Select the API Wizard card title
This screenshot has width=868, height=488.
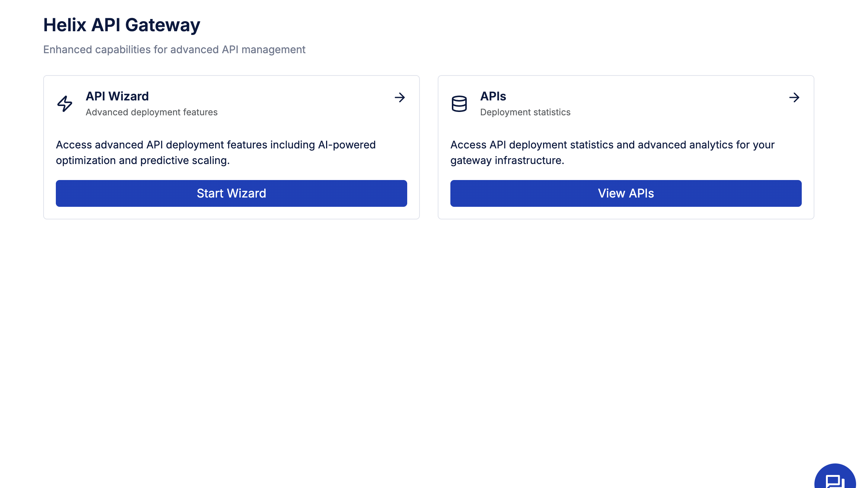pos(117,96)
